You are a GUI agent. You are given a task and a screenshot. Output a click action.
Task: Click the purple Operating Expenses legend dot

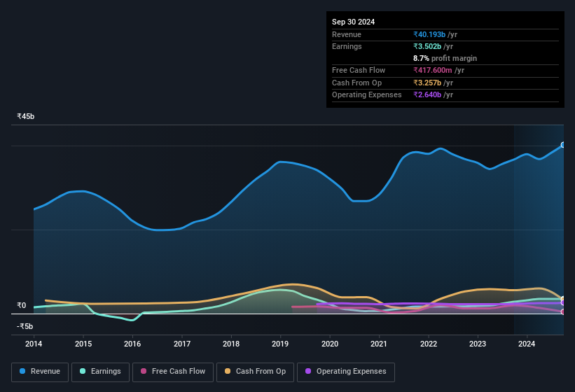(308, 372)
